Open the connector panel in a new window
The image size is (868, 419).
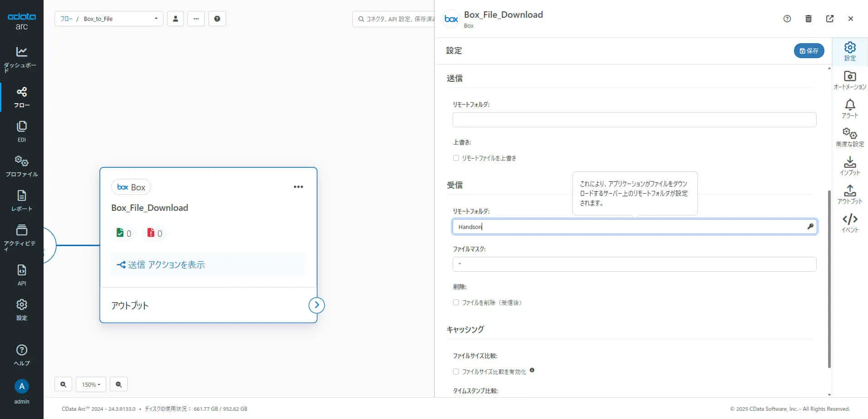[x=830, y=19]
